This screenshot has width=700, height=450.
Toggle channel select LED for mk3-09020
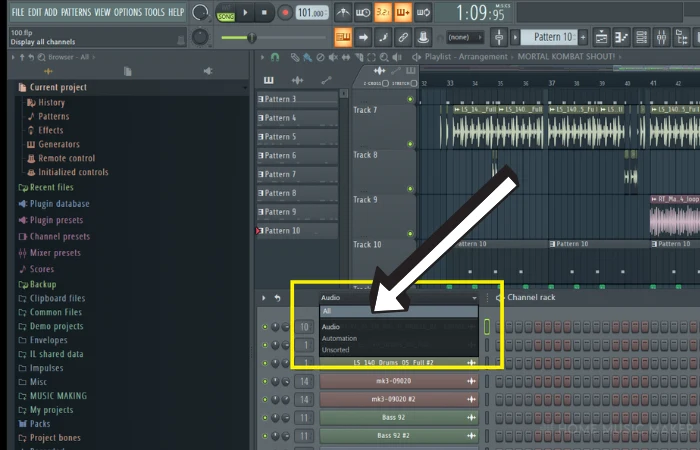(487, 381)
